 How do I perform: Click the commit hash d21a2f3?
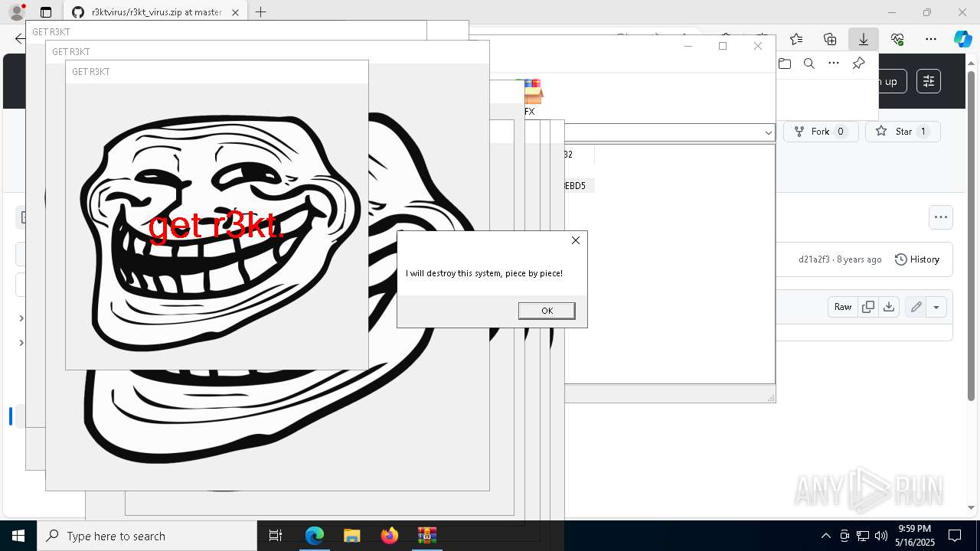814,259
